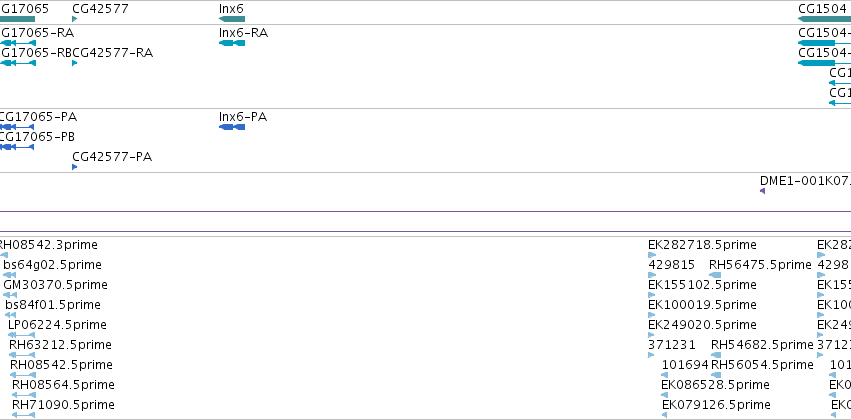Click the EK100019.5prime EST label

click(702, 305)
